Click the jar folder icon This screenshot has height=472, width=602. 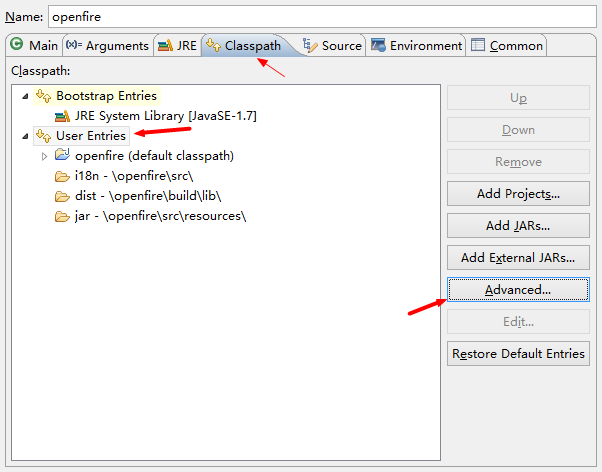click(62, 217)
